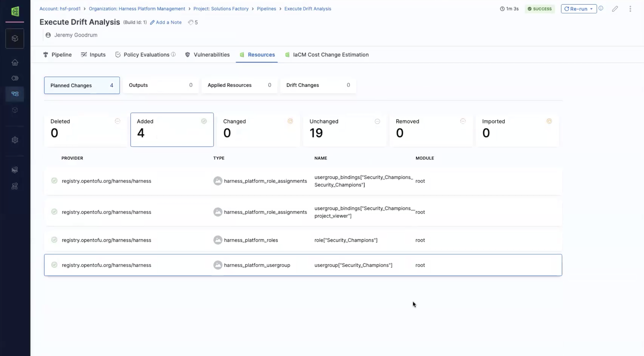Click the pencil edit icon top right
The height and width of the screenshot is (356, 644).
615,9
